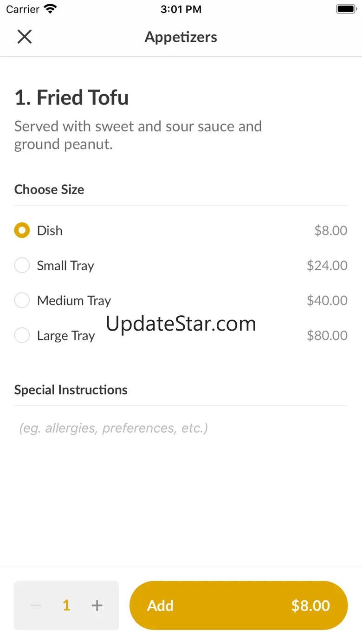This screenshot has width=362, height=644.
Task: Tap the Choose Size section heading
Action: (x=49, y=189)
